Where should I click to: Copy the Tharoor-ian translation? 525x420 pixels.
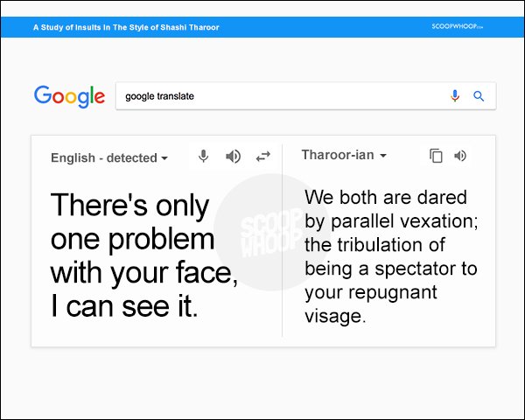pyautogui.click(x=436, y=156)
